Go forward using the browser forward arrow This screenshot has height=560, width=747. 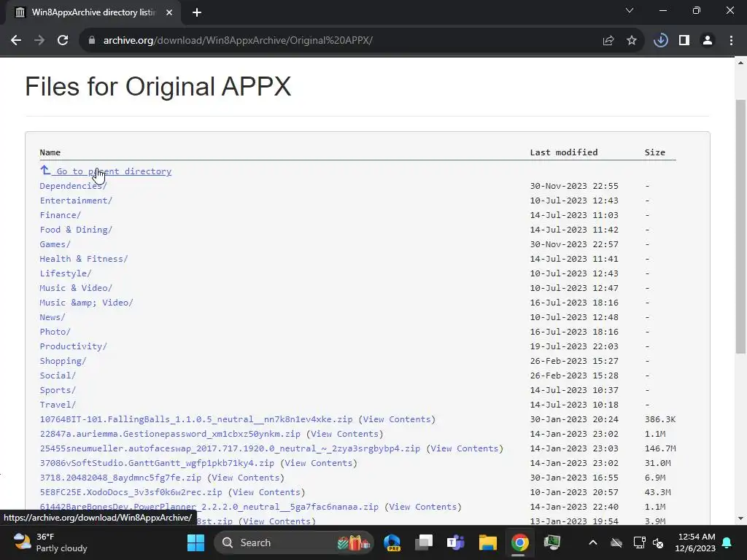pyautogui.click(x=39, y=41)
